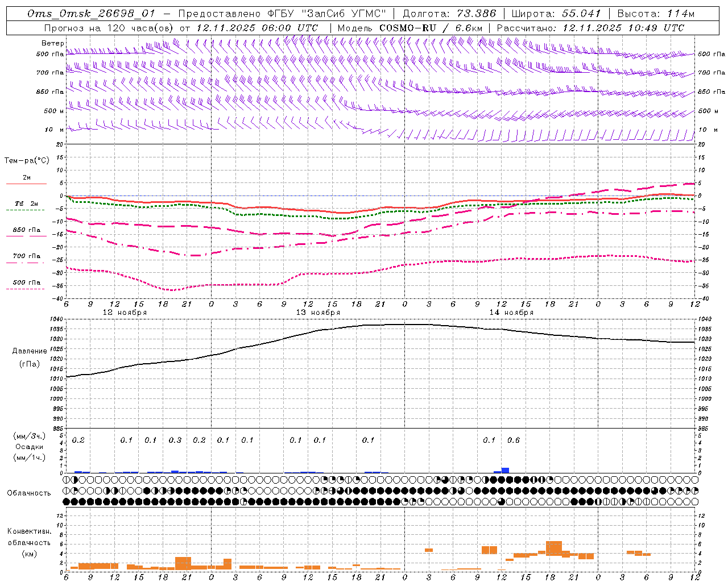The width and height of the screenshot is (728, 582).
Task: Click the 2м temperature legend label
Action: point(27,178)
